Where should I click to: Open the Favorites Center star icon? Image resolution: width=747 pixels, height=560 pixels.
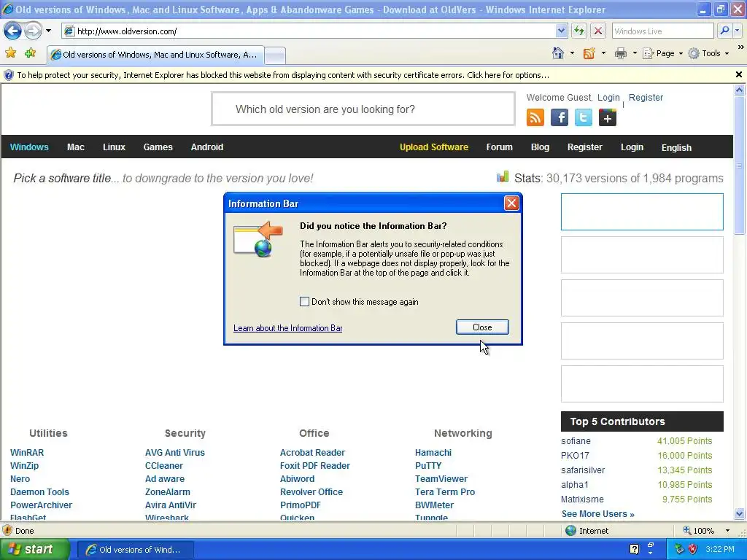coord(10,53)
